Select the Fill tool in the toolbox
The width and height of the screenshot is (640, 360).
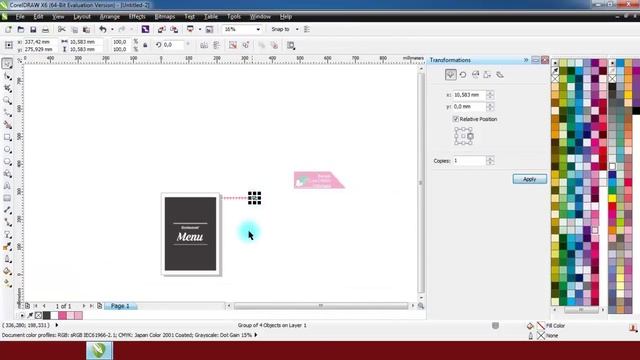coord(7,271)
